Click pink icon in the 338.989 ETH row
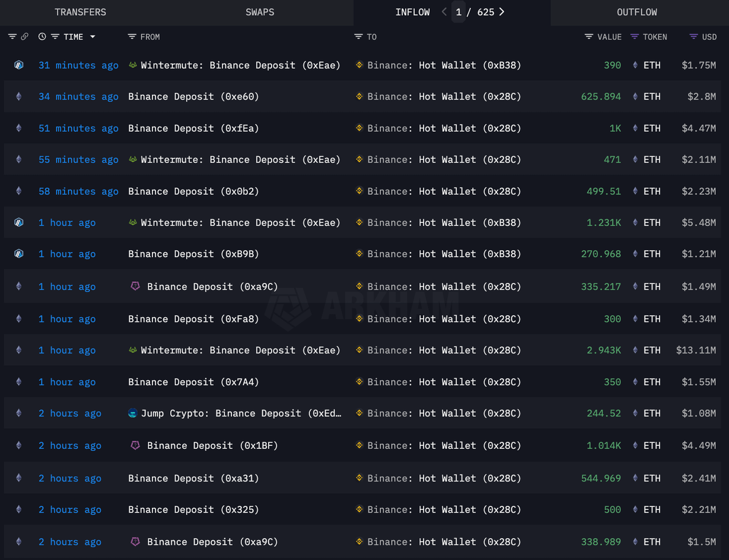This screenshot has width=729, height=560. tap(135, 542)
